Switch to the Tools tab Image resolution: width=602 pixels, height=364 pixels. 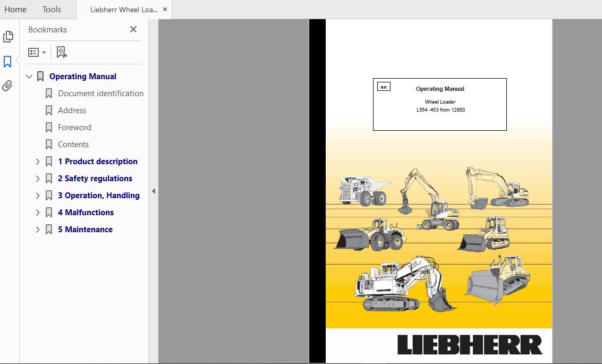[x=52, y=9]
